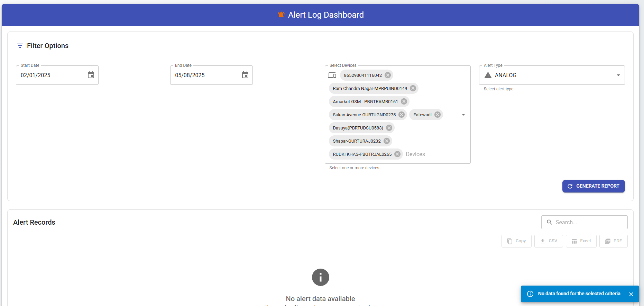Click the info icon in the notification toast
This screenshot has width=644, height=306.
(x=530, y=294)
